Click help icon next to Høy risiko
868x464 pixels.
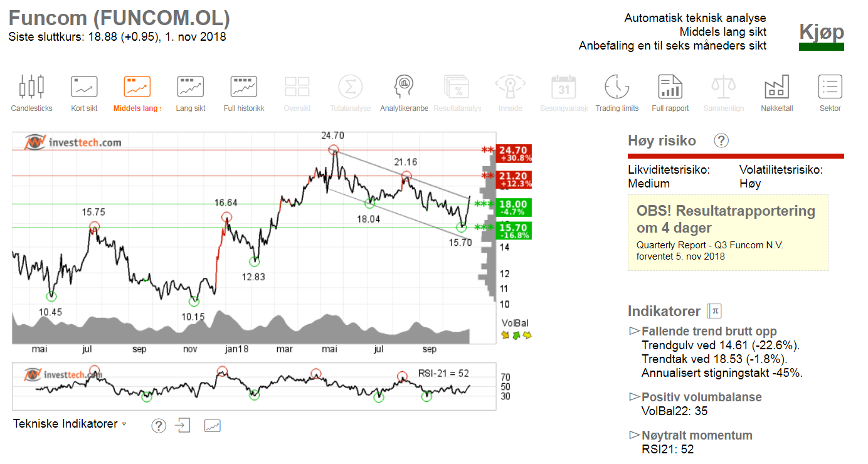(x=721, y=140)
